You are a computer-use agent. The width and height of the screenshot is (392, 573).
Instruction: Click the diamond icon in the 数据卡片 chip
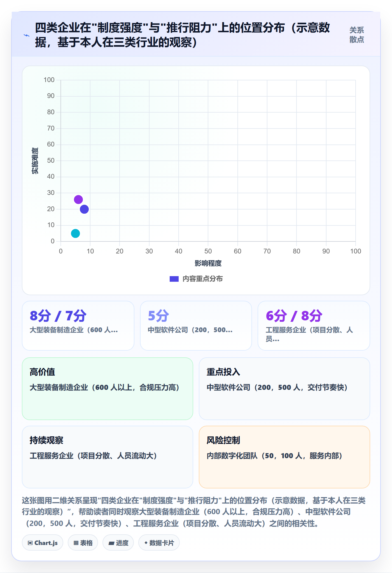tap(146, 543)
